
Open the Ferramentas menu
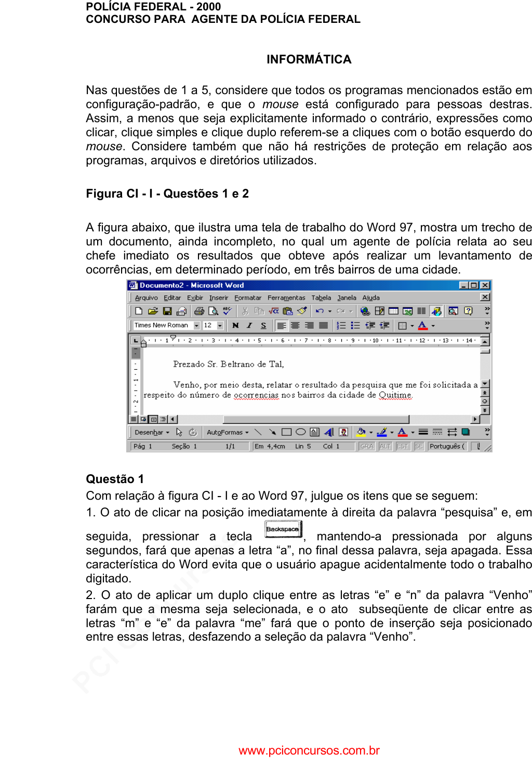coord(286,298)
